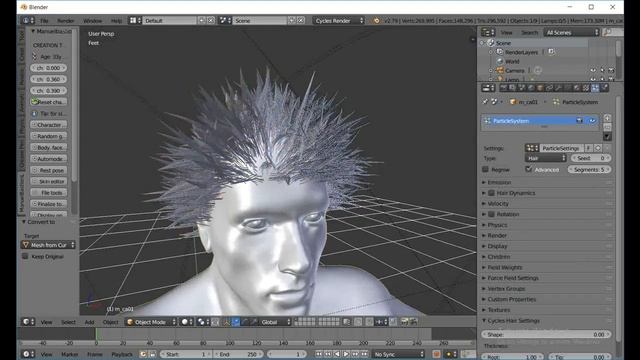This screenshot has height=360, width=640.
Task: Open the World properties tab icon
Action: (531, 88)
